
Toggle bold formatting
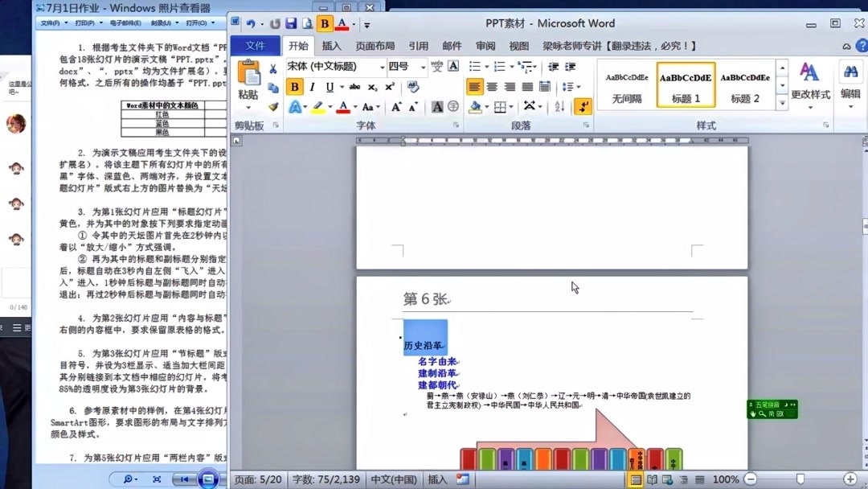click(294, 86)
